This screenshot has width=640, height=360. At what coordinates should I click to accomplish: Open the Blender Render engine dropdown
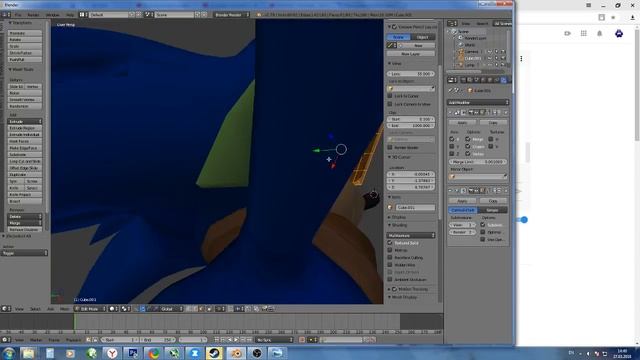pyautogui.click(x=231, y=15)
